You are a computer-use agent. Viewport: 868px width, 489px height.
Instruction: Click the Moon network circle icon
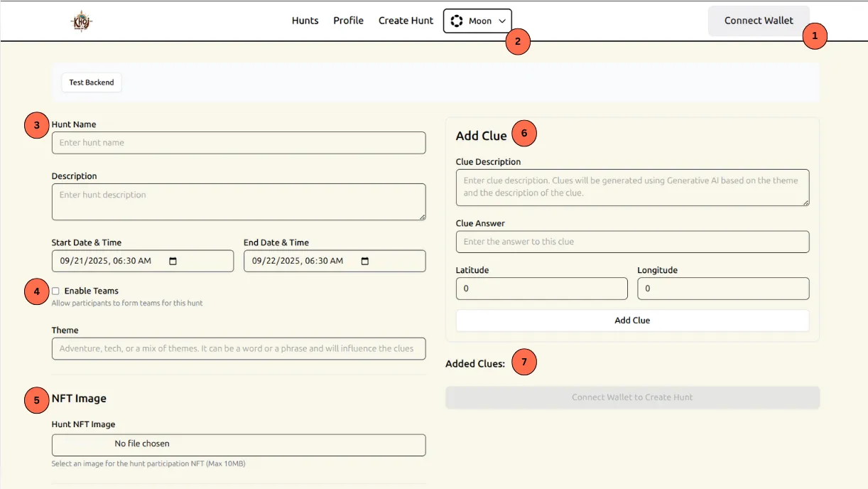pyautogui.click(x=457, y=21)
